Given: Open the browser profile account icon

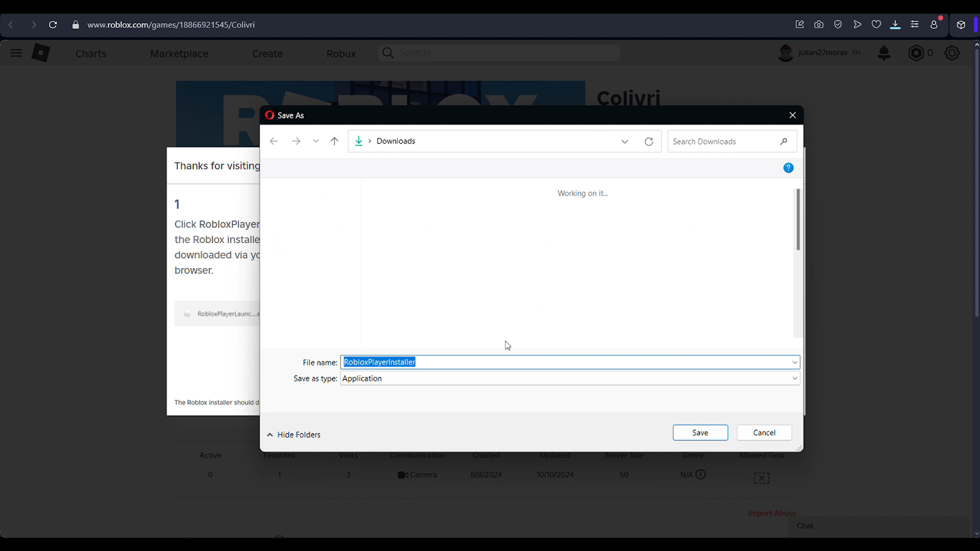Looking at the screenshot, I should (934, 24).
